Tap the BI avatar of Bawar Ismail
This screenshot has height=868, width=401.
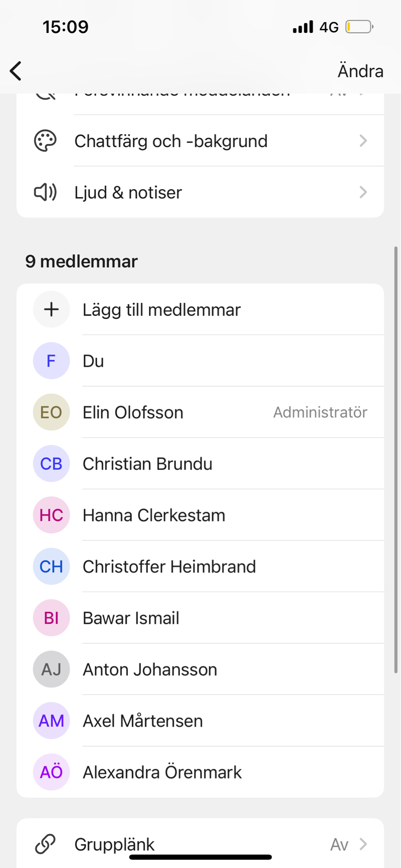click(x=51, y=618)
